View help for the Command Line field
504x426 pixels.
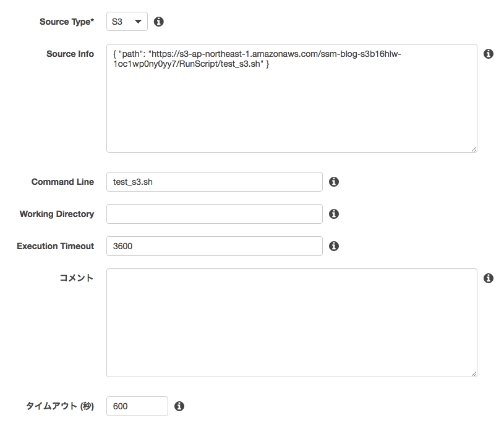(333, 182)
